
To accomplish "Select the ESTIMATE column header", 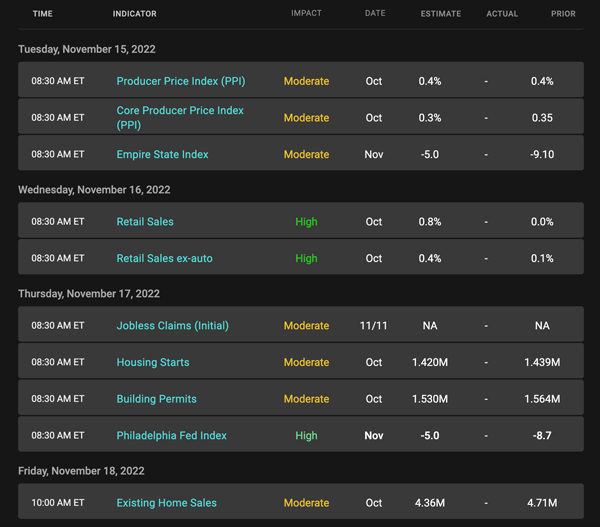I will tap(441, 14).
